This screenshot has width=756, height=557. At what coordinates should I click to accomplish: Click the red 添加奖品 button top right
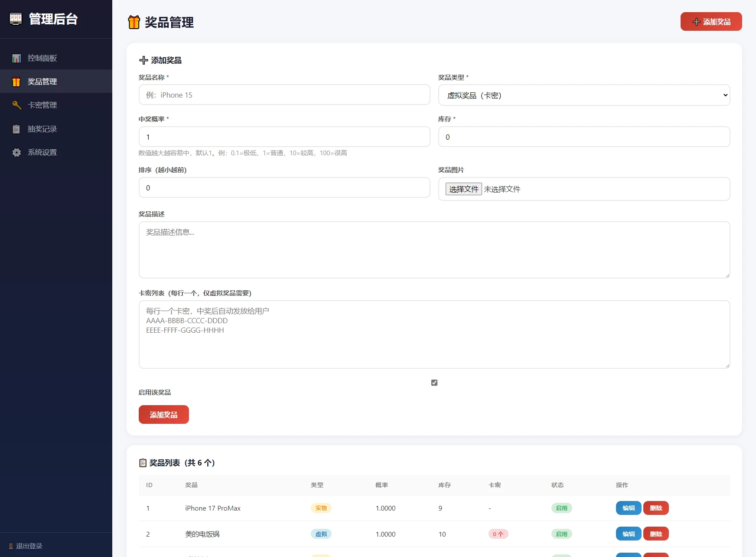coord(711,21)
